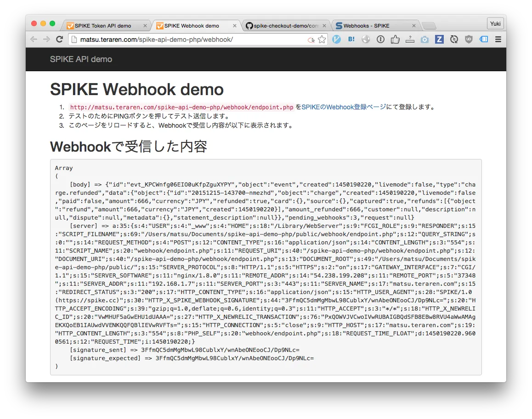
Task: Open the Chrome hamburger menu
Action: coord(498,40)
